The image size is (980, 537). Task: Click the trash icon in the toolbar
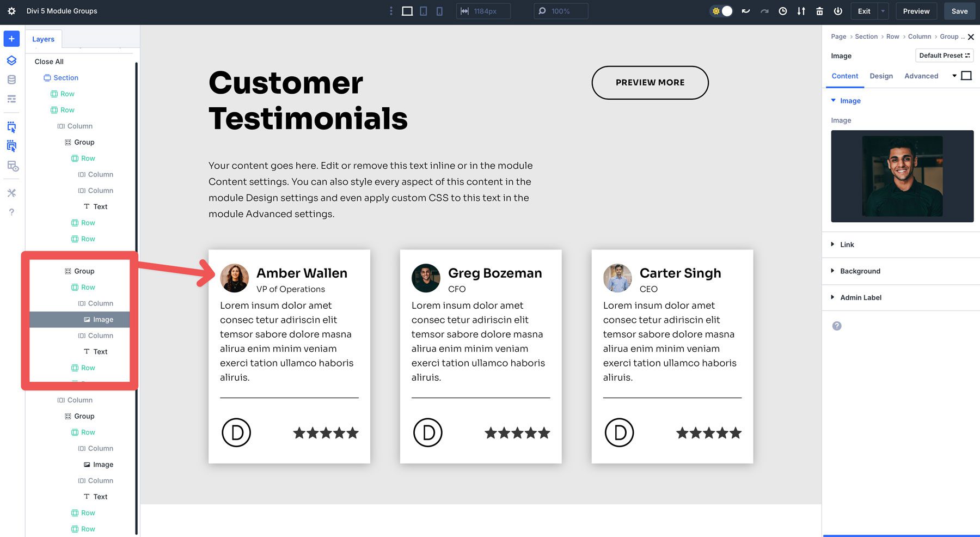coord(819,11)
